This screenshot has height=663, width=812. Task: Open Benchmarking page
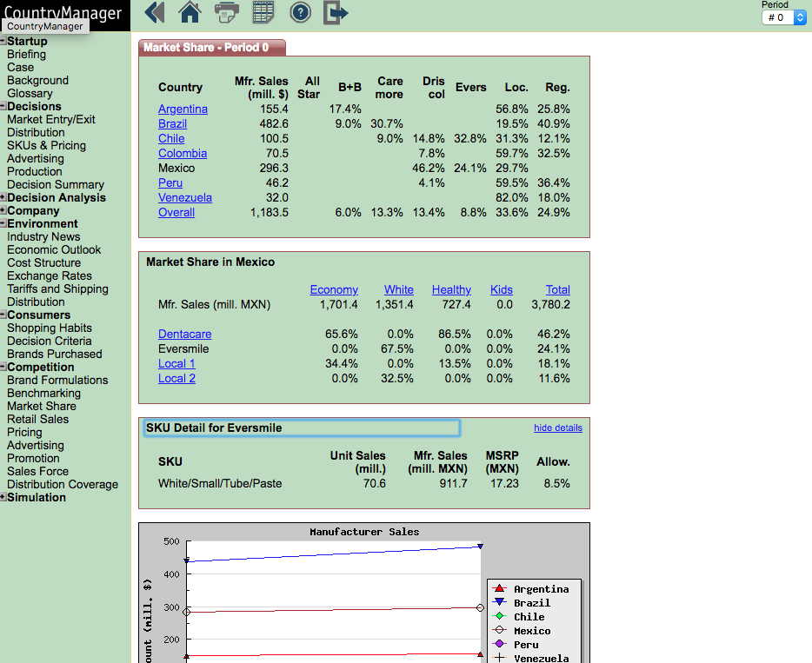(x=43, y=393)
